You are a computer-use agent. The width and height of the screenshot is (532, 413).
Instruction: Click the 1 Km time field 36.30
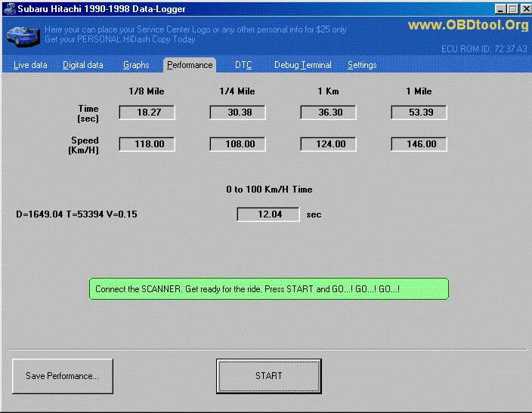coord(328,112)
